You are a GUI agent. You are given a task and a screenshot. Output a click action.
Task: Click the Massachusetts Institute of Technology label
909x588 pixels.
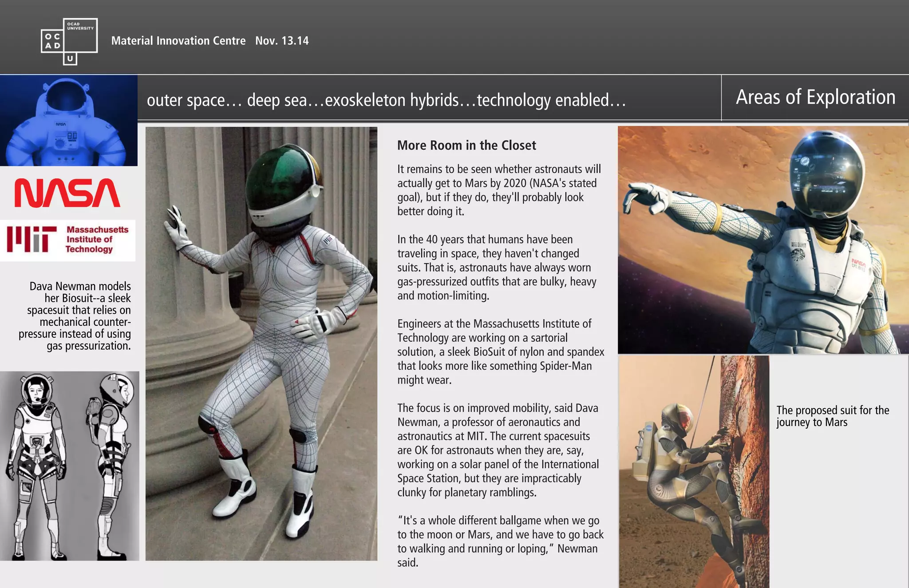coord(97,239)
